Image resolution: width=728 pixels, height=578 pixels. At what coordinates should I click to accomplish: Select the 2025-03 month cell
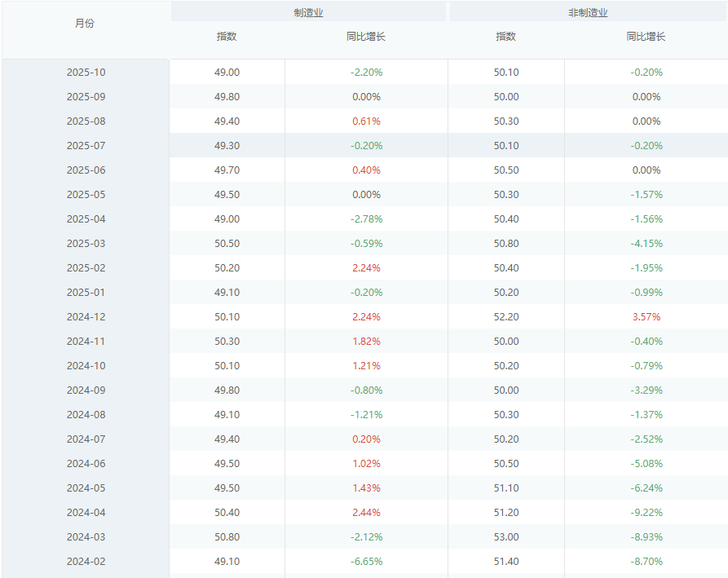tap(86, 244)
